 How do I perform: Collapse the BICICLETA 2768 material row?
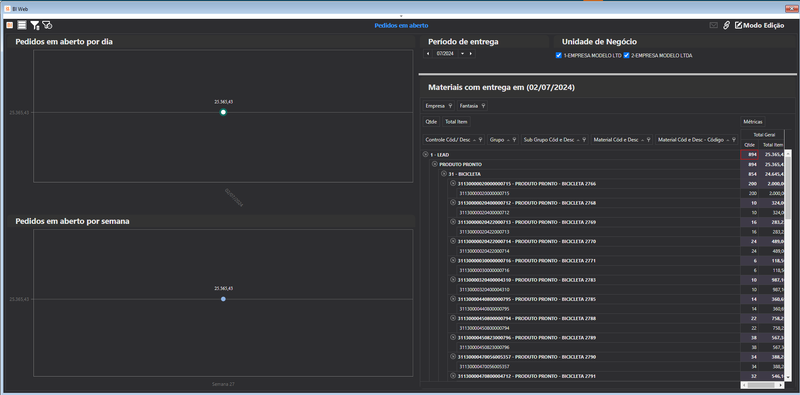[x=453, y=203]
